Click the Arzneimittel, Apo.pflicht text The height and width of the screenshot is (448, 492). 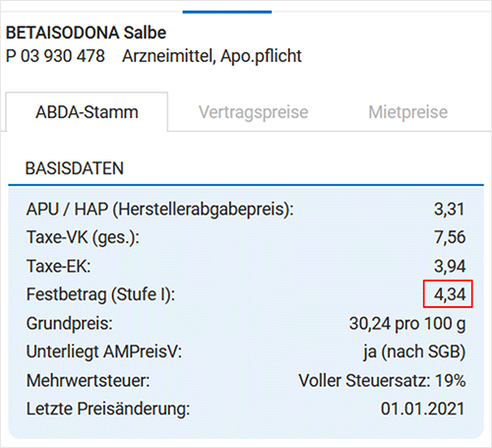click(212, 56)
